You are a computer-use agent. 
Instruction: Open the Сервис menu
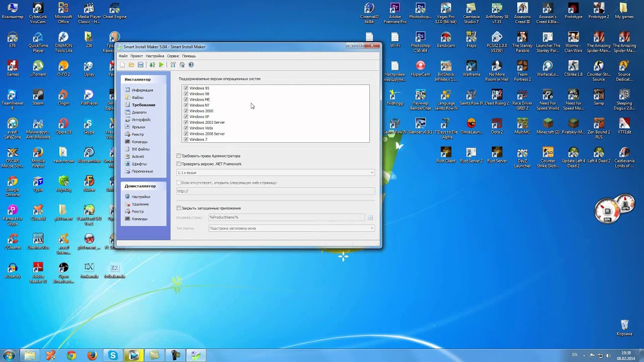[173, 56]
